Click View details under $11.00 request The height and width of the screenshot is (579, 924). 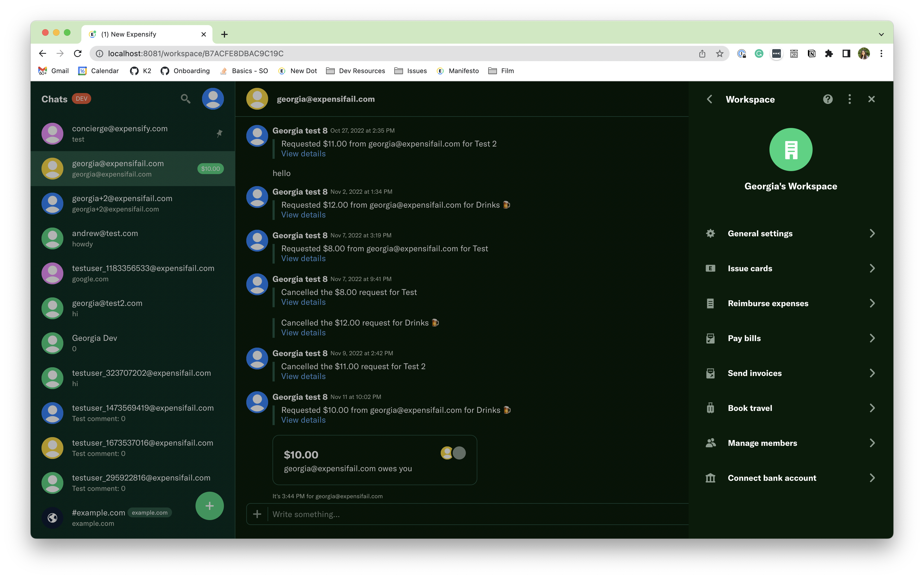pyautogui.click(x=303, y=154)
